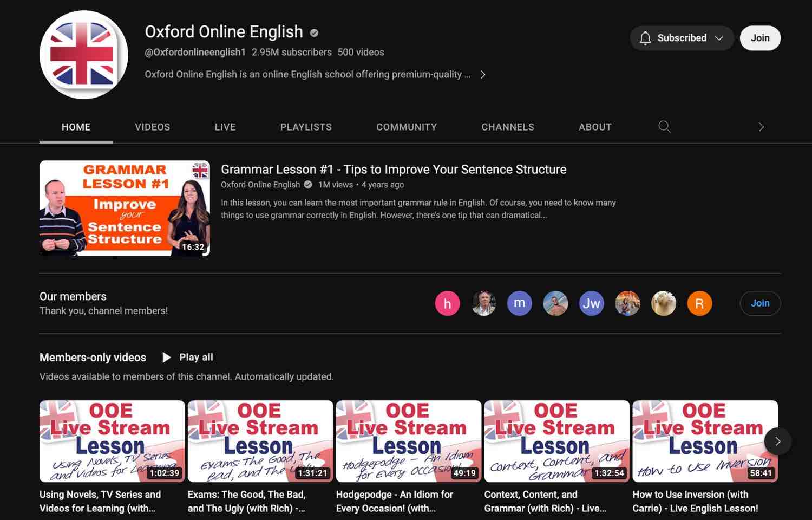Click Play all for Members-only videos
This screenshot has height=520, width=812.
[188, 357]
